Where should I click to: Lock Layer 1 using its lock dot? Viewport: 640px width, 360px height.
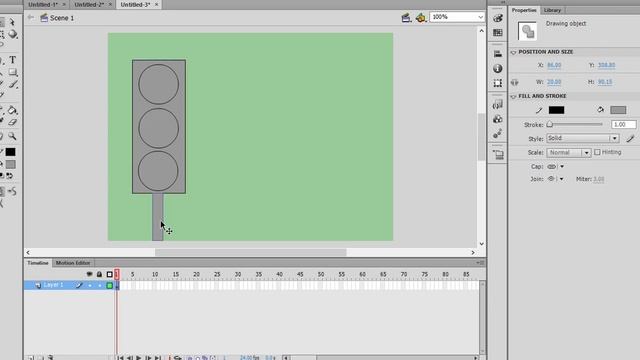pos(100,285)
